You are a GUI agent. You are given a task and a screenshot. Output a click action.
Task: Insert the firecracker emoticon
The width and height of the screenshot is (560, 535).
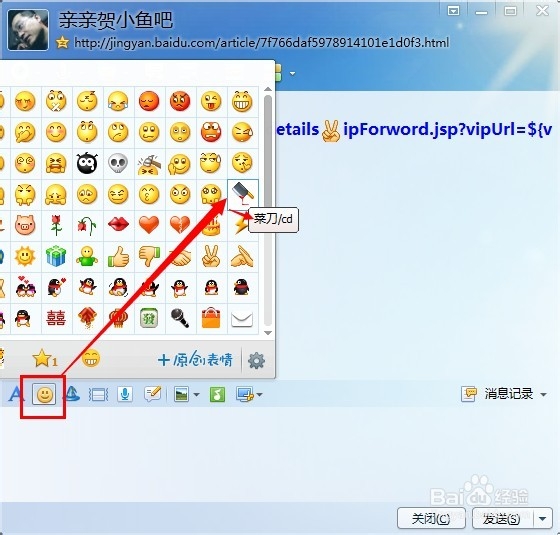tap(87, 318)
